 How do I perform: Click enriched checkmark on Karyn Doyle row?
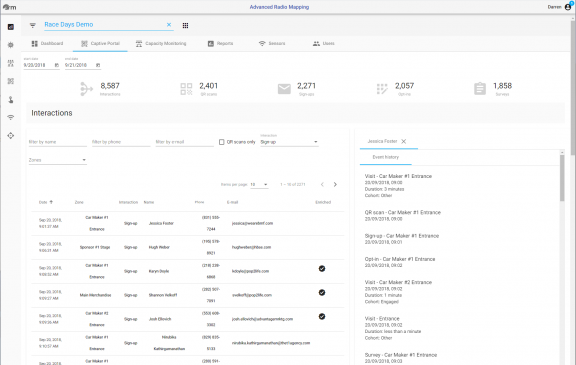pyautogui.click(x=322, y=268)
